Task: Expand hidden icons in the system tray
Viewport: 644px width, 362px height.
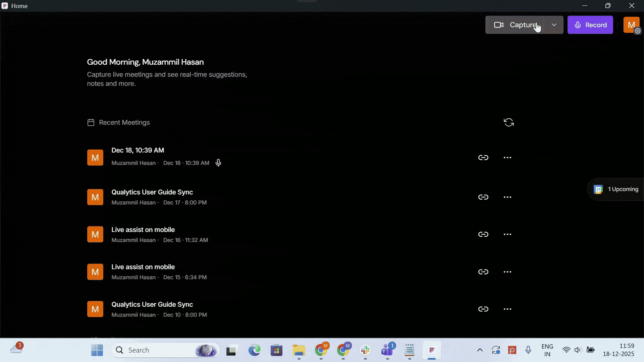Action: pyautogui.click(x=480, y=350)
